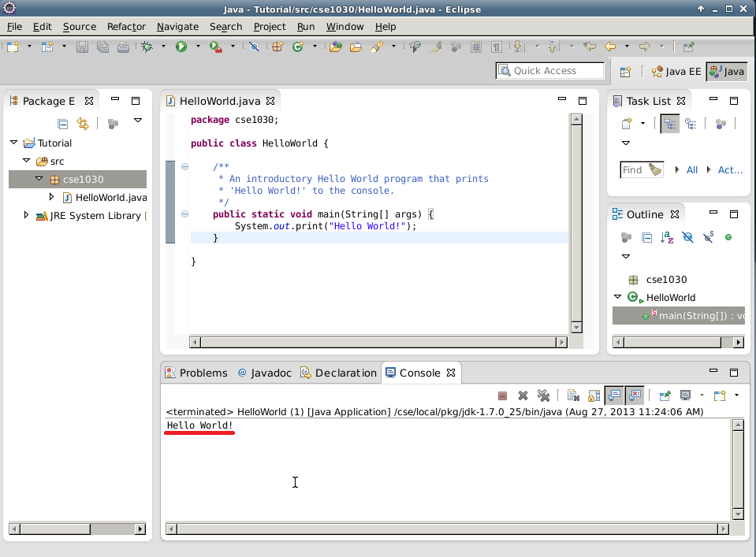Click the Quick Access search field
The width and height of the screenshot is (756, 557).
(550, 71)
